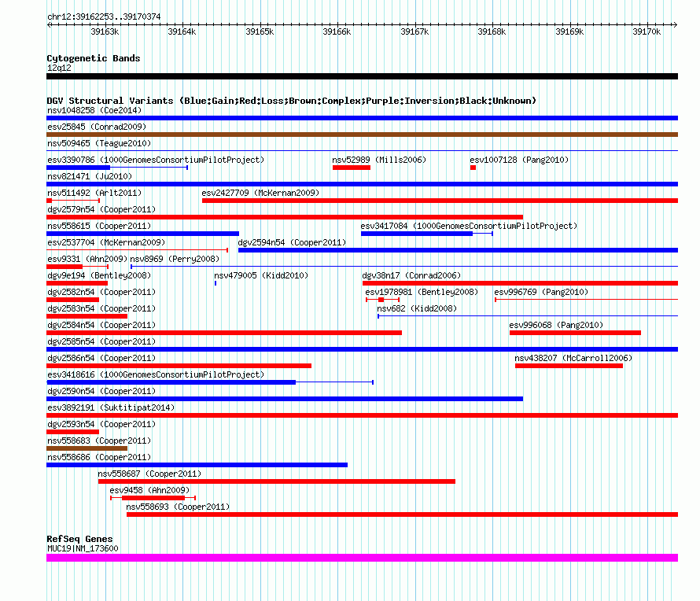This screenshot has height=601, width=700.
Task: Click the 12q12 band label
Action: (59, 68)
